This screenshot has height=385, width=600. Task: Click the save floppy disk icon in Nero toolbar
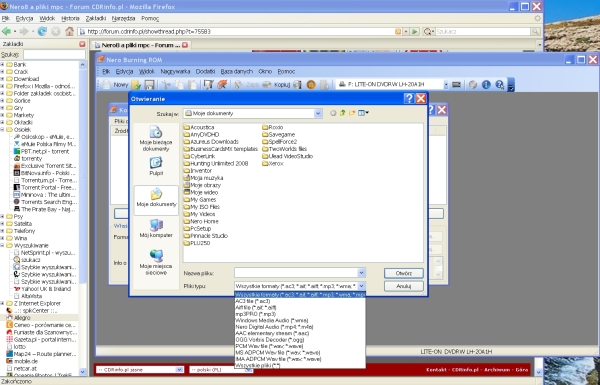[x=149, y=85]
